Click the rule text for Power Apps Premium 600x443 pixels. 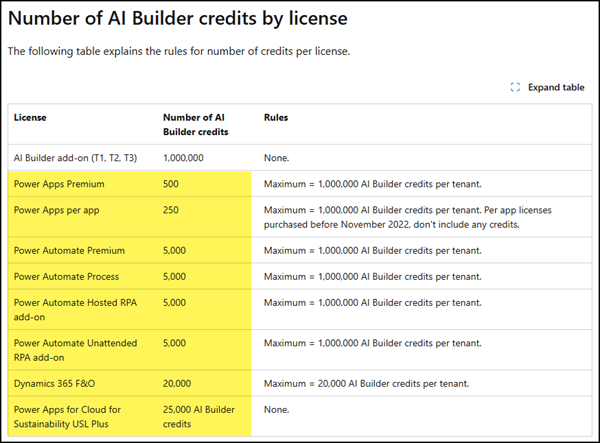click(x=372, y=184)
